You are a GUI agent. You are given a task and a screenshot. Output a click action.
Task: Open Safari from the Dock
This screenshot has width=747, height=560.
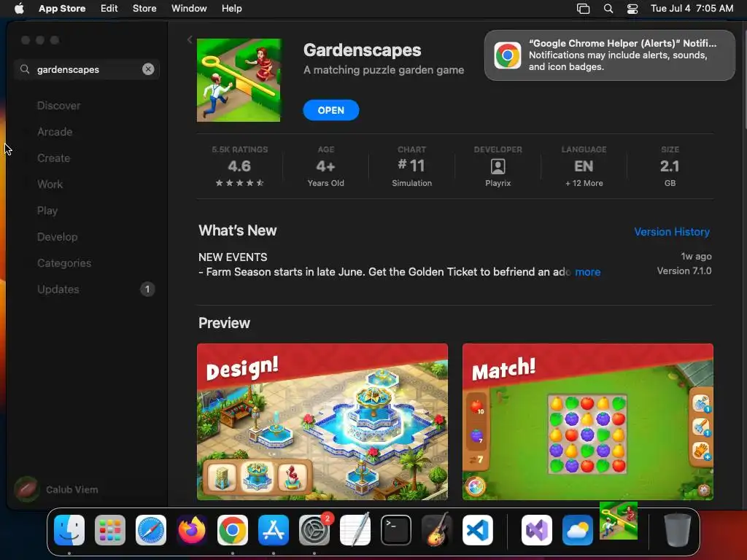click(151, 530)
